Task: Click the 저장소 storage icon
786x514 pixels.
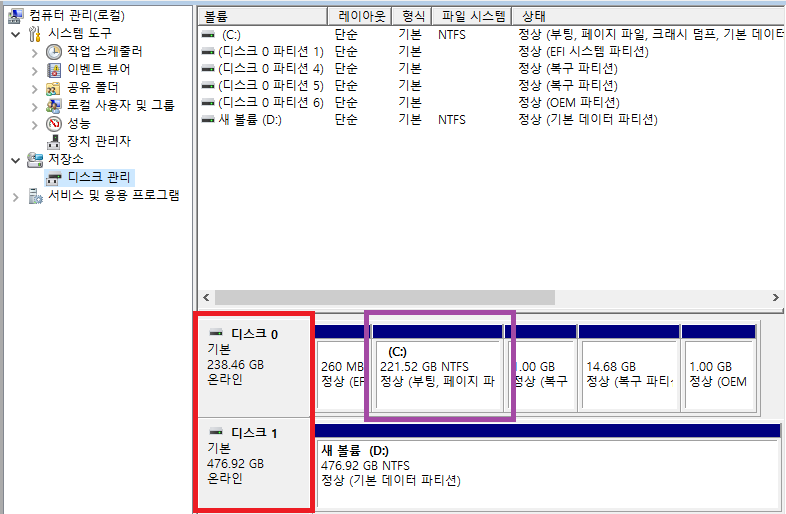Action: (x=35, y=159)
